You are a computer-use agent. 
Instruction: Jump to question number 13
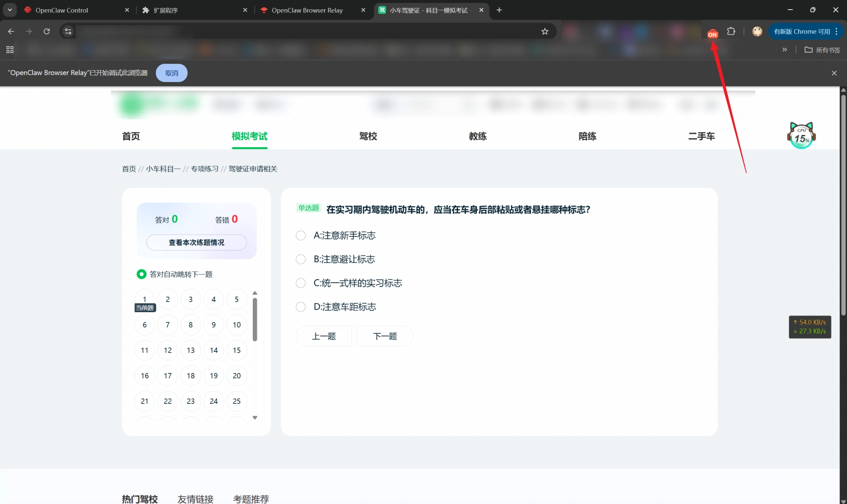(x=191, y=351)
